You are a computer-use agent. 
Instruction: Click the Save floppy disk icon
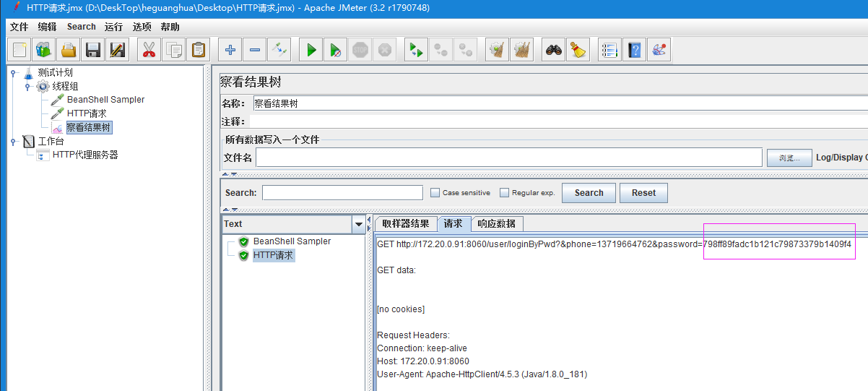click(x=93, y=50)
